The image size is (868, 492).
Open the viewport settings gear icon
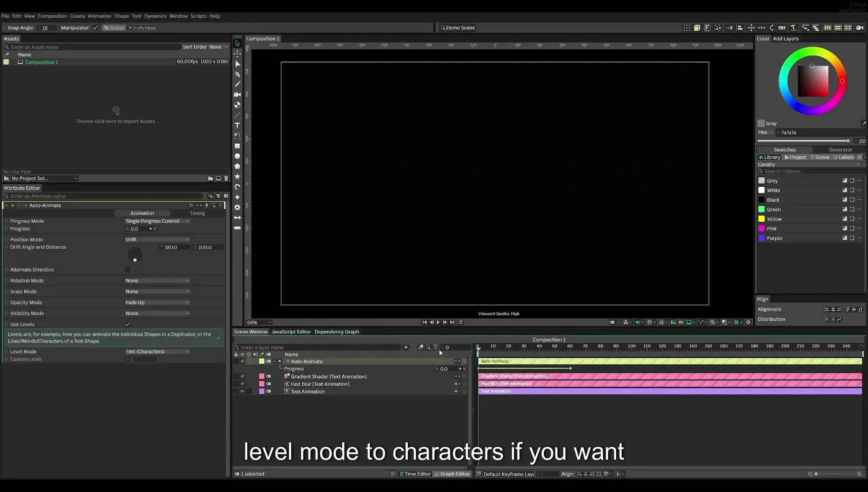(x=748, y=322)
